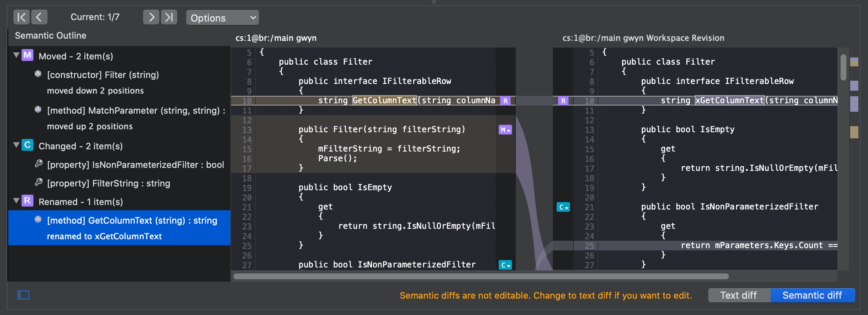Select the MatchParameter method item
Image resolution: width=868 pixels, height=315 pixels.
point(119,118)
